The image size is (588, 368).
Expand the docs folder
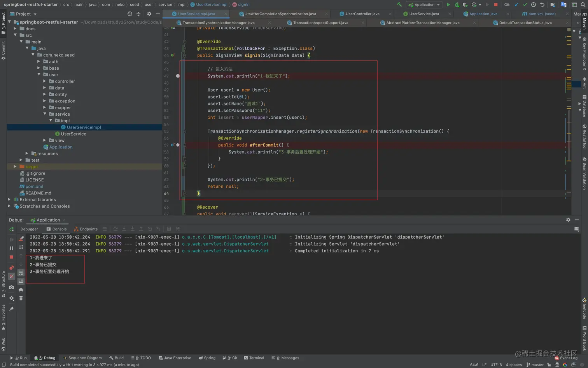[15, 28]
